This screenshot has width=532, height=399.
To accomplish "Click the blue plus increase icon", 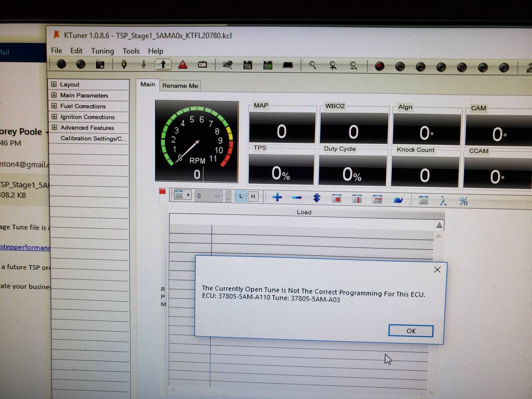I will pos(277,198).
